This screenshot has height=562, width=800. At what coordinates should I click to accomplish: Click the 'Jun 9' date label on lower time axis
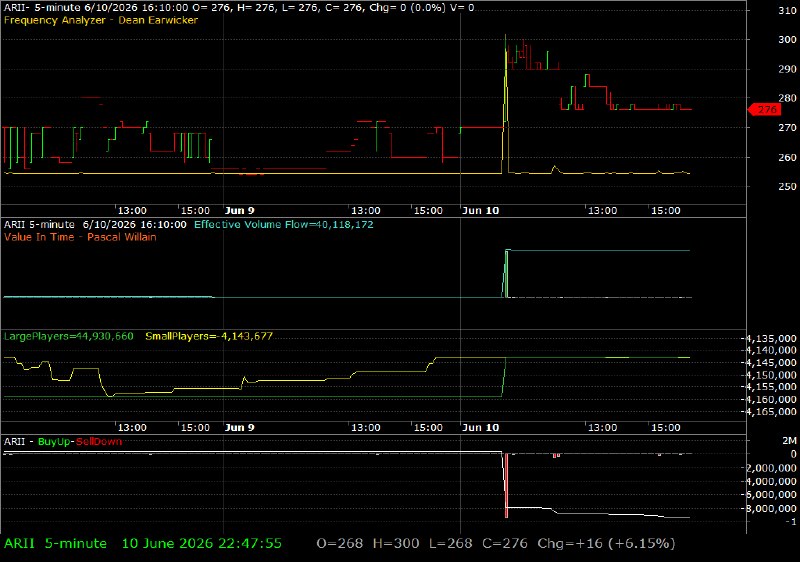coord(239,427)
